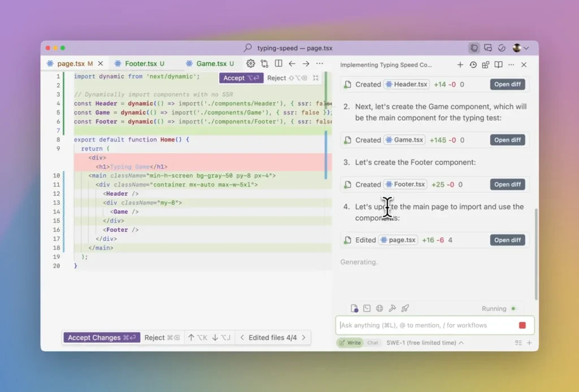Click the title bar typing-speed — page.tsx text
This screenshot has width=579, height=392.
(295, 48)
